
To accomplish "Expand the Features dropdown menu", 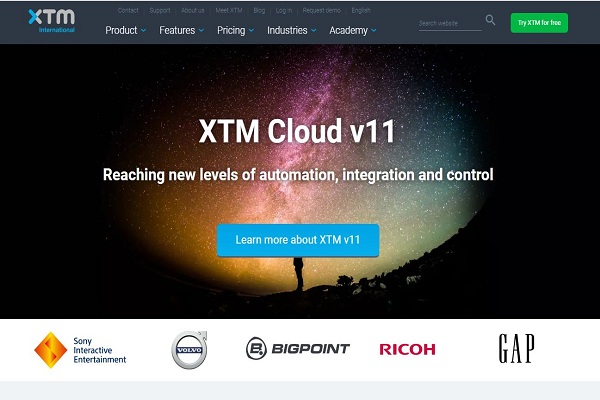I will tap(181, 30).
